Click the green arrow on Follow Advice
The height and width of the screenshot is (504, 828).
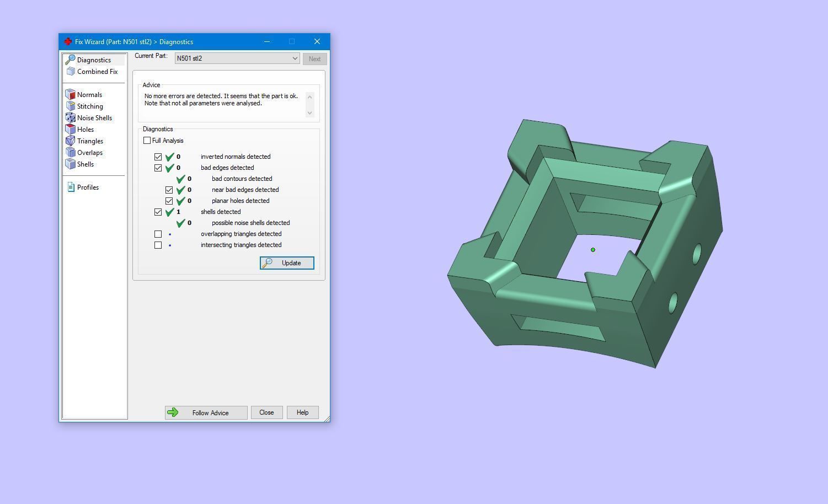(173, 412)
